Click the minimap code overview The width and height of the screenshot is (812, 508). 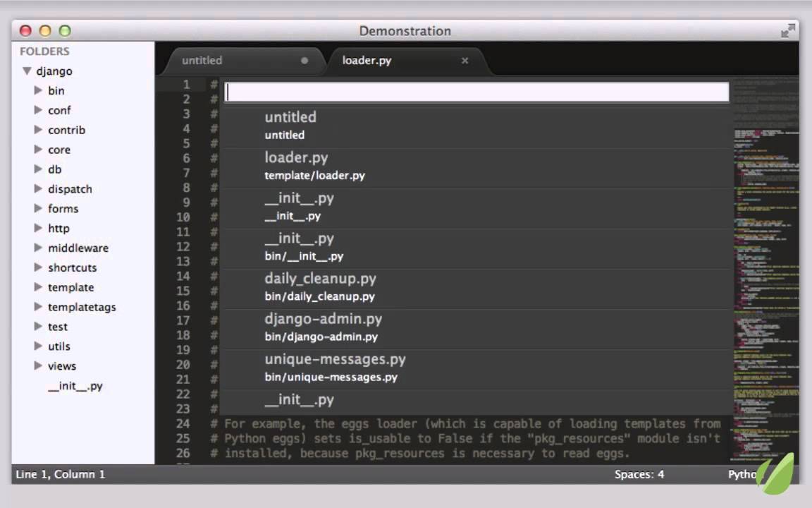766,270
